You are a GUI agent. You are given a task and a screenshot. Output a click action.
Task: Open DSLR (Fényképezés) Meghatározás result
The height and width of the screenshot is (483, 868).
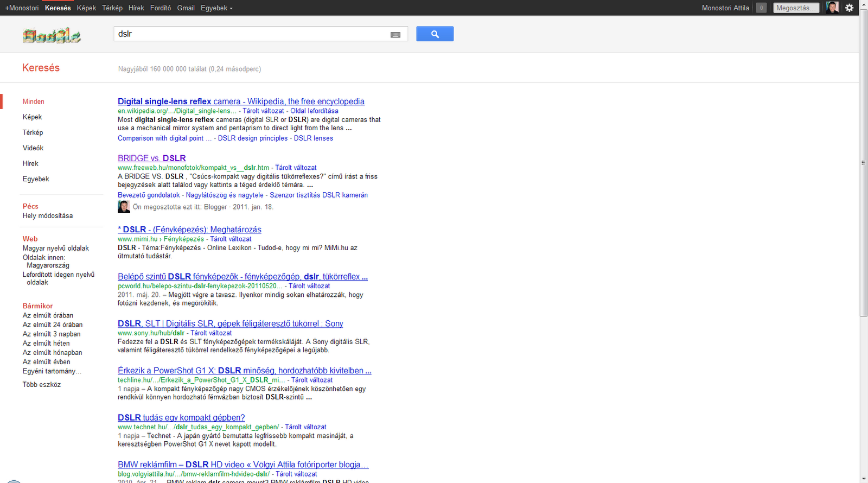point(189,230)
